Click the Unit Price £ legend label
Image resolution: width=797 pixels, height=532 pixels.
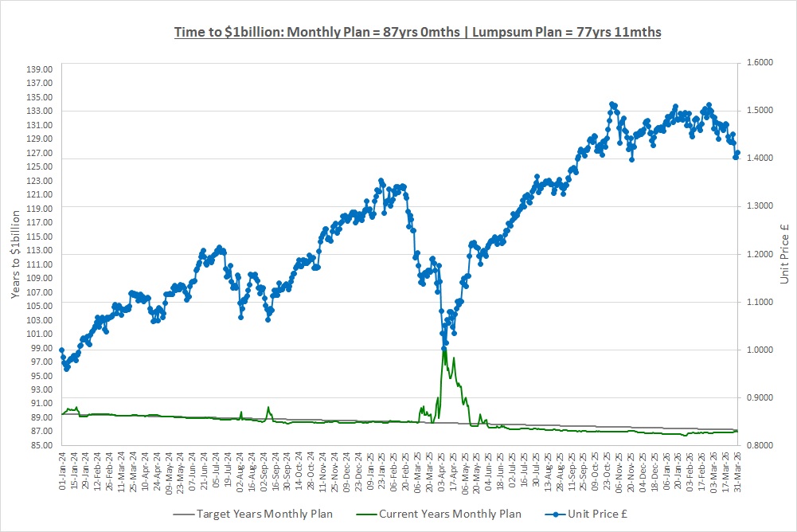point(607,514)
